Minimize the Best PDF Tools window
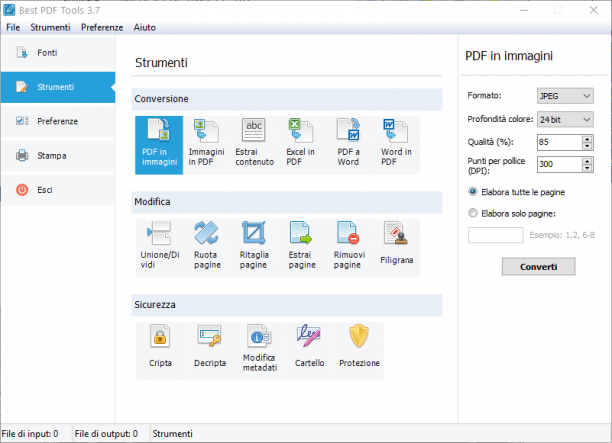 point(524,10)
